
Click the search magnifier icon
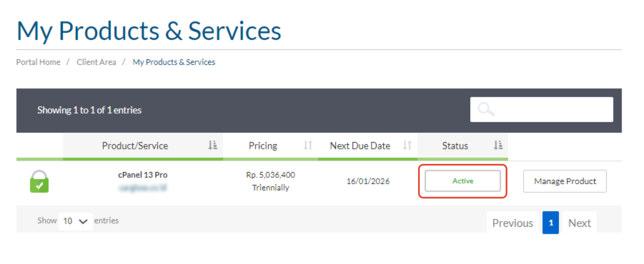coord(486,109)
